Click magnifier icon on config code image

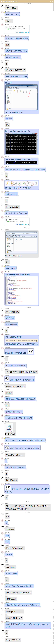37,304
